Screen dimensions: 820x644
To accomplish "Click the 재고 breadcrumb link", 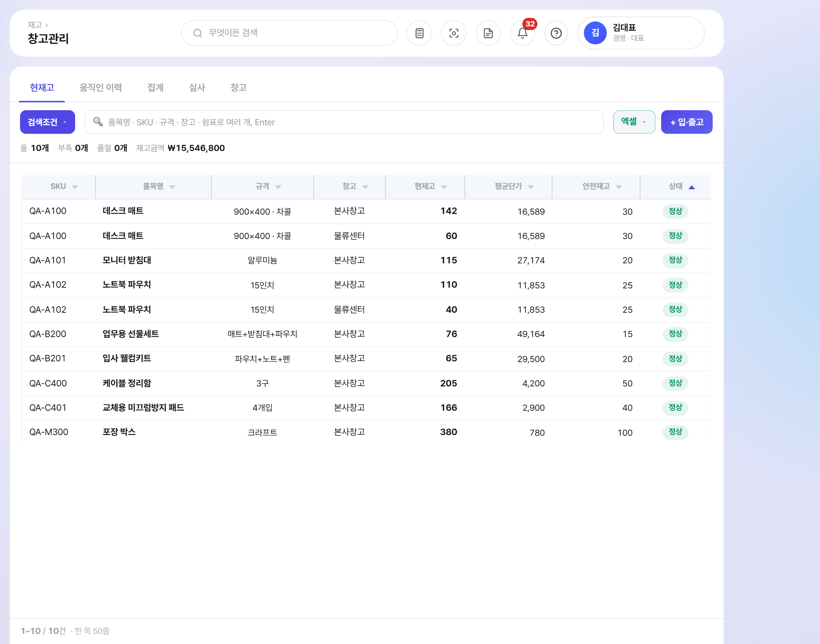I will click(35, 25).
